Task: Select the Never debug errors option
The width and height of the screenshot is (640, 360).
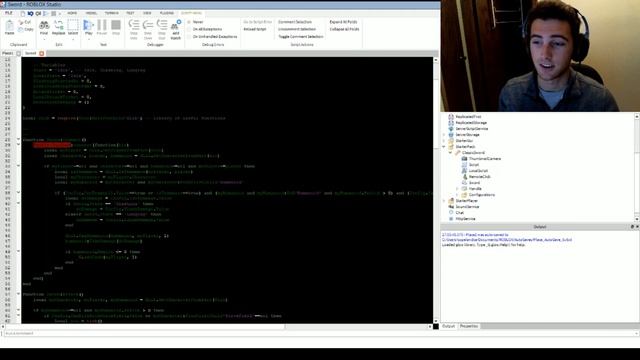Action: (195, 22)
